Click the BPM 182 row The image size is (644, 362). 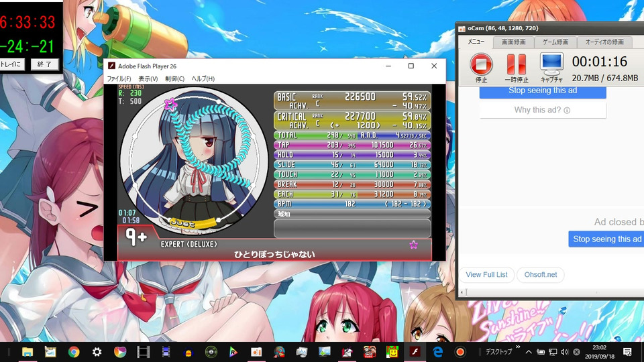click(x=352, y=204)
